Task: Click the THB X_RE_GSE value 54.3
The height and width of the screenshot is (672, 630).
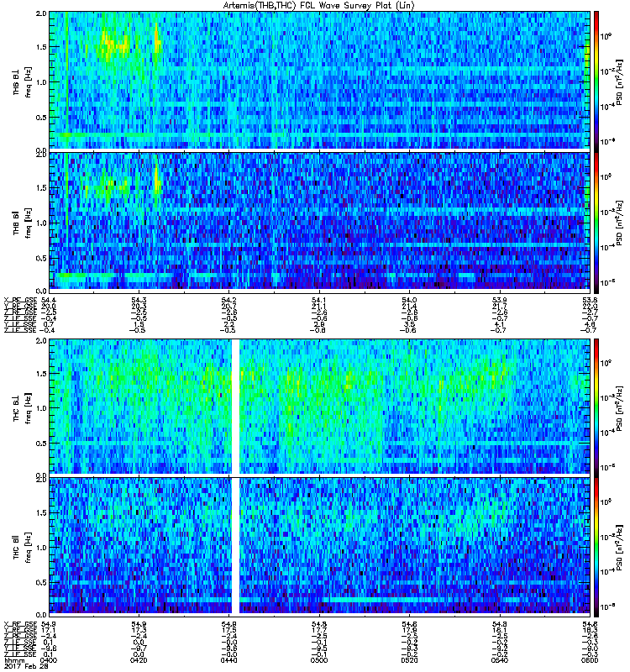Action: pos(139,300)
